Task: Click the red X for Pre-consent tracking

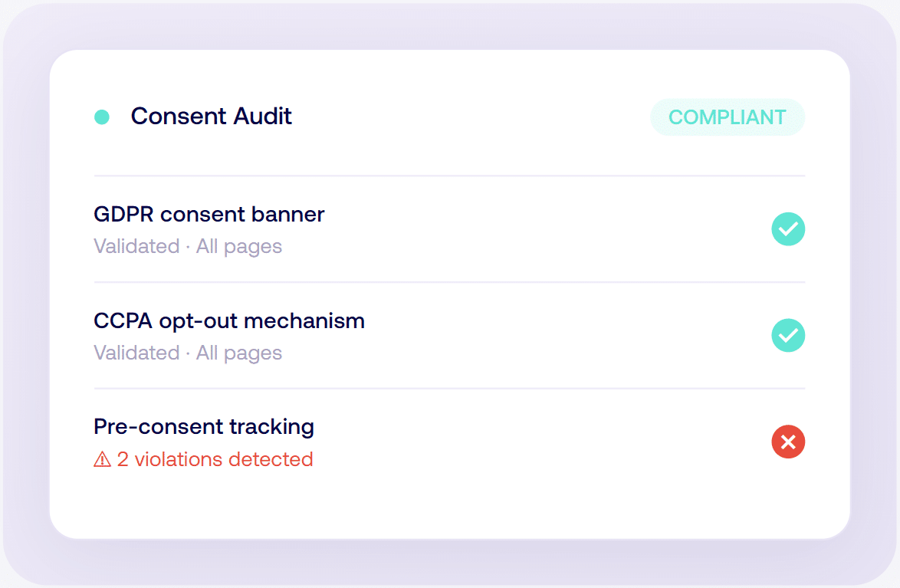Action: coord(788,442)
